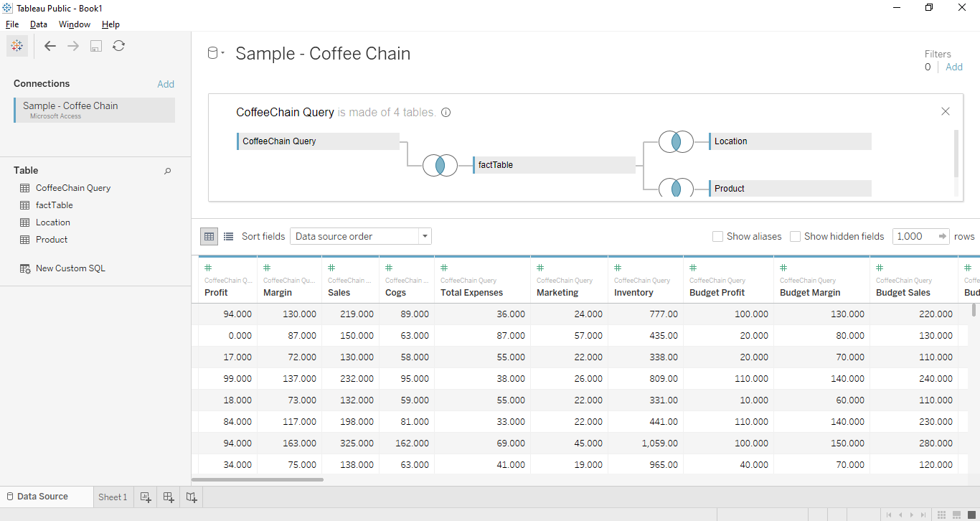Close the CoffeeChain Query join panel
980x521 pixels.
click(x=946, y=111)
